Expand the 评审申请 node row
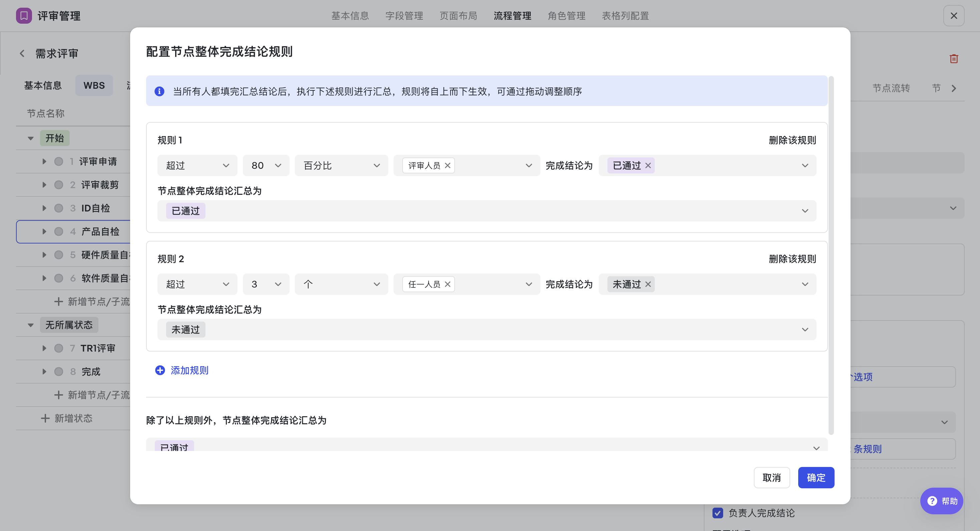Viewport: 980px width, 531px height. tap(44, 161)
